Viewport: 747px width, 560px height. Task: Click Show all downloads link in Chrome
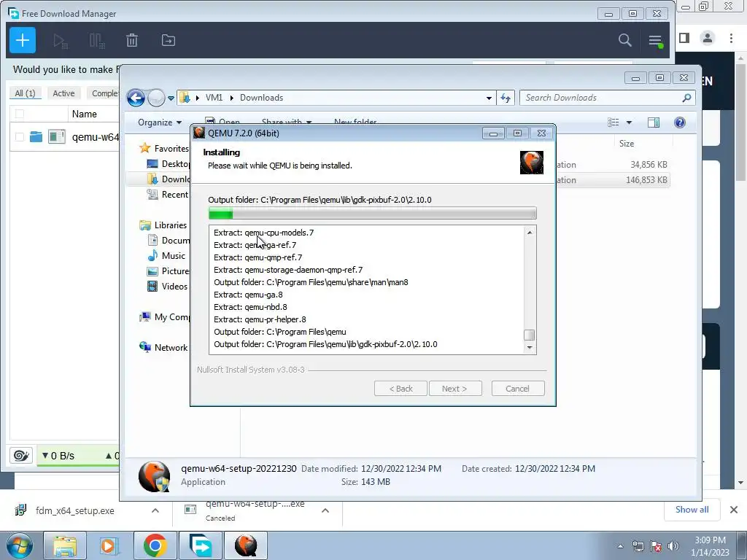(x=692, y=510)
